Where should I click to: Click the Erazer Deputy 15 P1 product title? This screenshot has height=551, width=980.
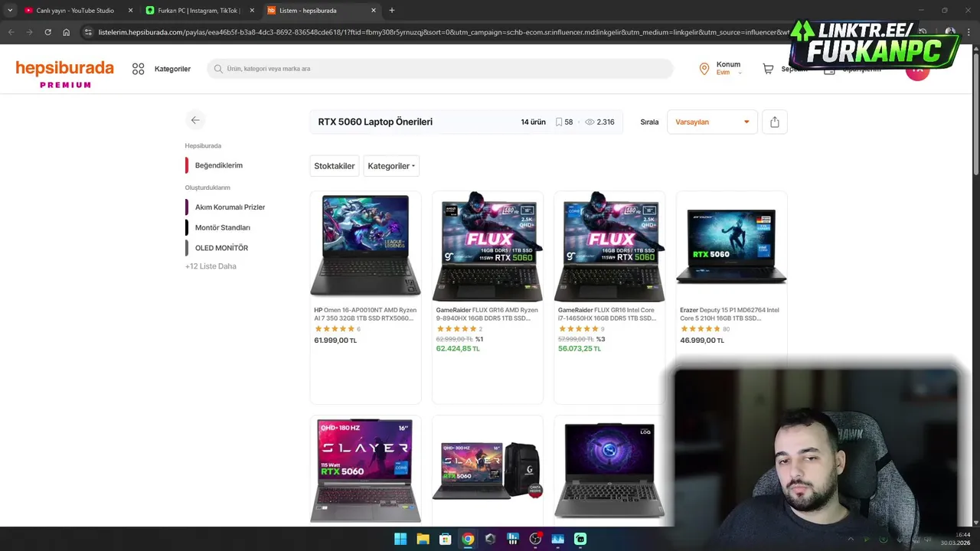[x=730, y=314]
